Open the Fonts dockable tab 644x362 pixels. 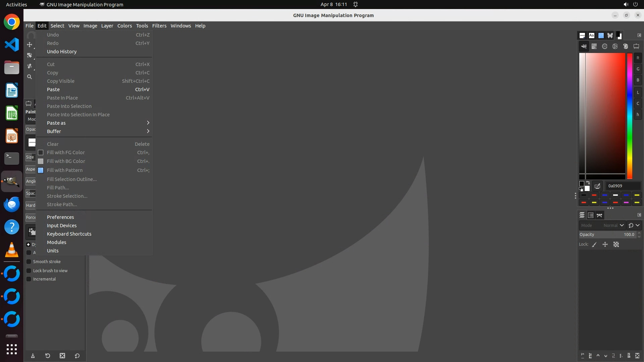(x=592, y=36)
